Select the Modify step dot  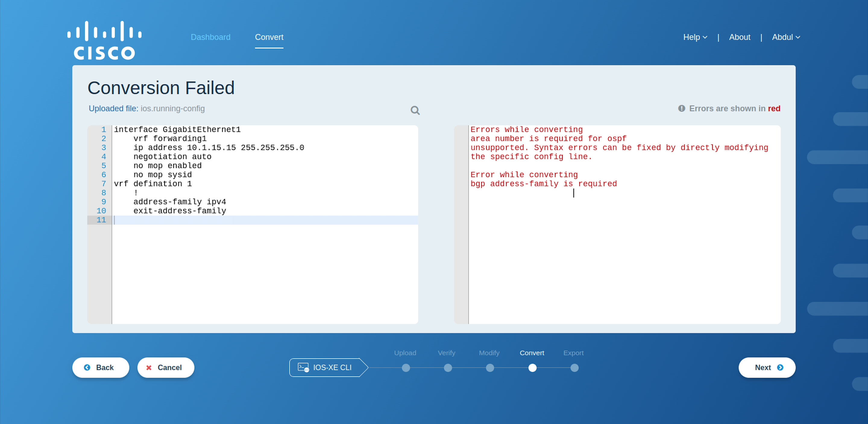[x=490, y=368]
